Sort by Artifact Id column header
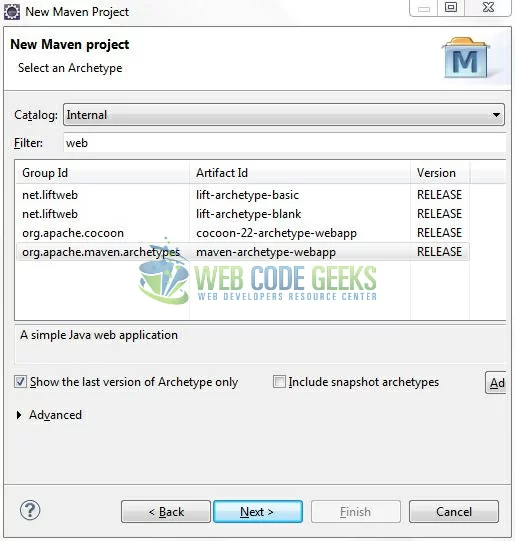The image size is (515, 541). (300, 173)
